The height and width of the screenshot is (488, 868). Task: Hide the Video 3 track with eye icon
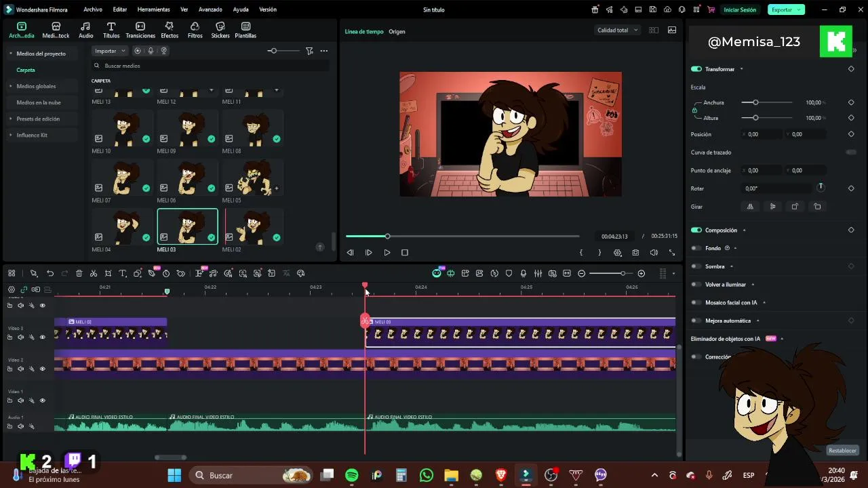[x=42, y=337]
